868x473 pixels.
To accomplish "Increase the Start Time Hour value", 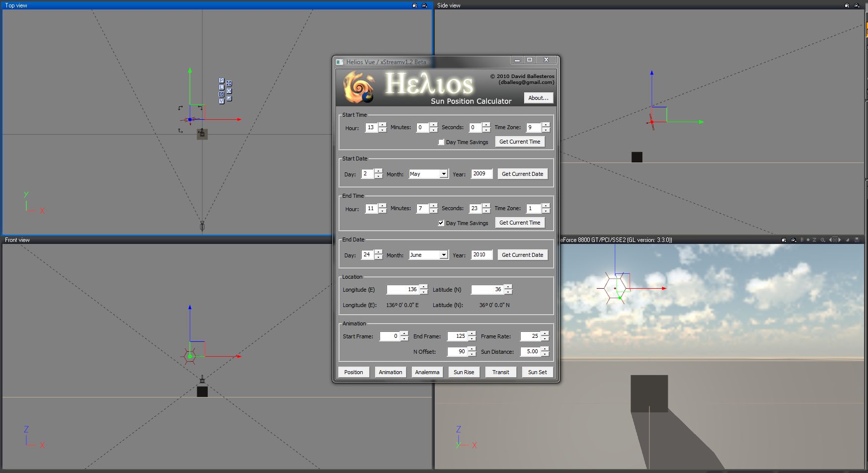I will tap(382, 125).
